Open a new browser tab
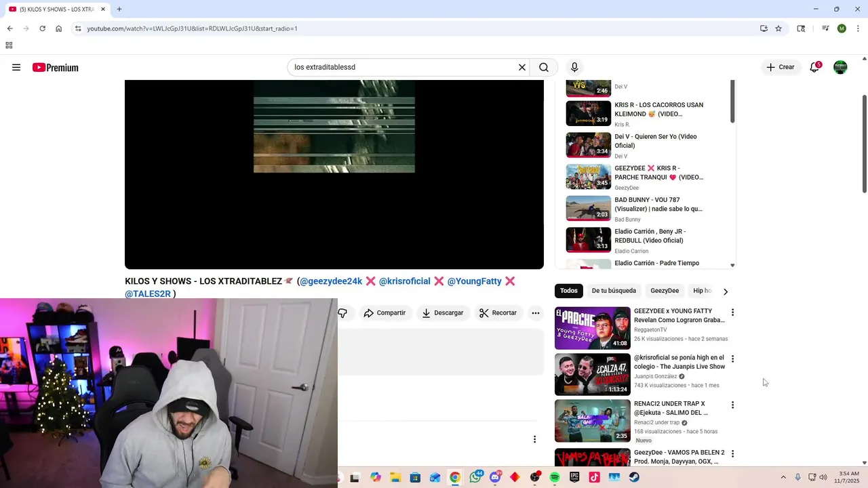868x488 pixels. pyautogui.click(x=119, y=9)
